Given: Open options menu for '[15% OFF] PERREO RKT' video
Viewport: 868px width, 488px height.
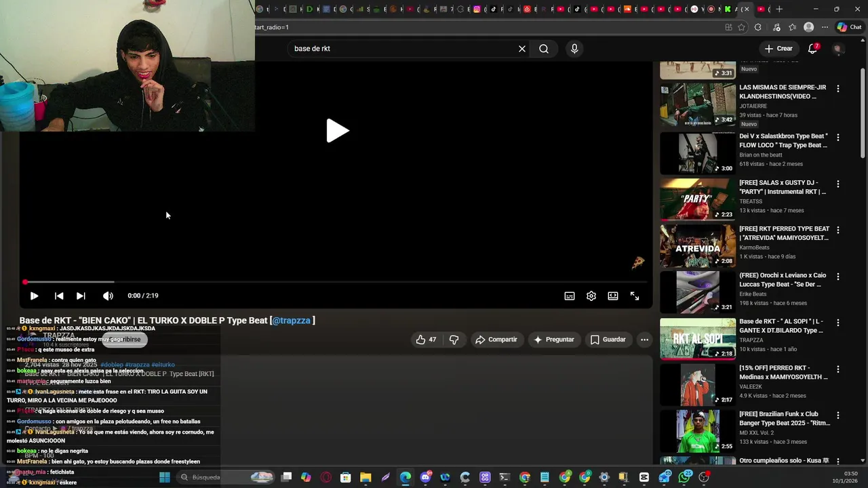Looking at the screenshot, I should (838, 369).
